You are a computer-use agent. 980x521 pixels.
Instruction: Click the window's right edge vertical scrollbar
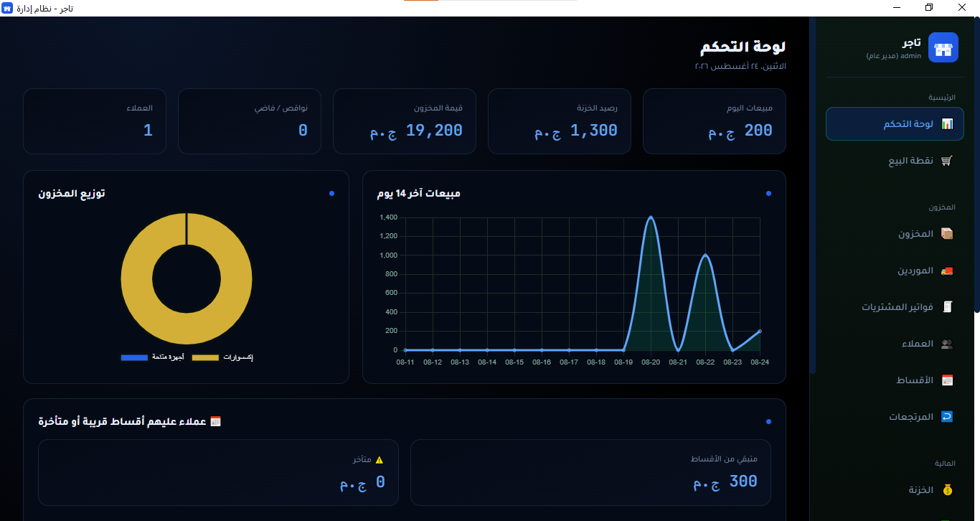click(976, 165)
